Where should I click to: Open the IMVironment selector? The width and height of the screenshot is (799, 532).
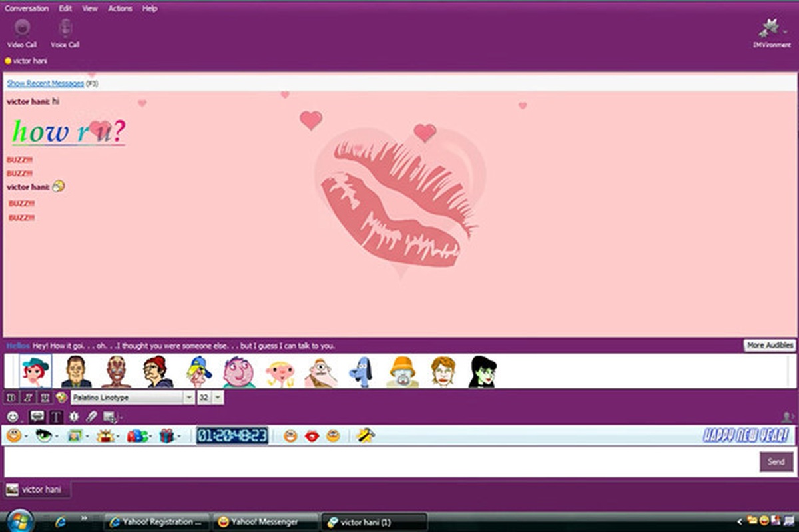(x=771, y=33)
